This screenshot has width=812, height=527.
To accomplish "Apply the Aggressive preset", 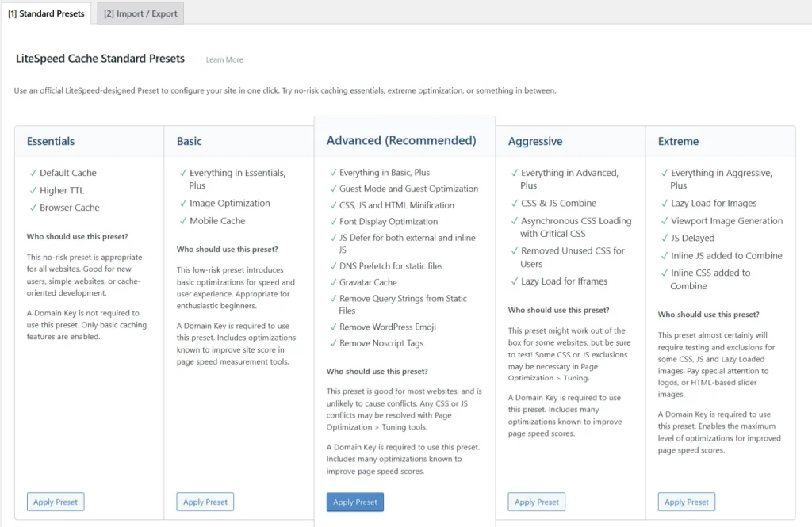I will [x=537, y=502].
